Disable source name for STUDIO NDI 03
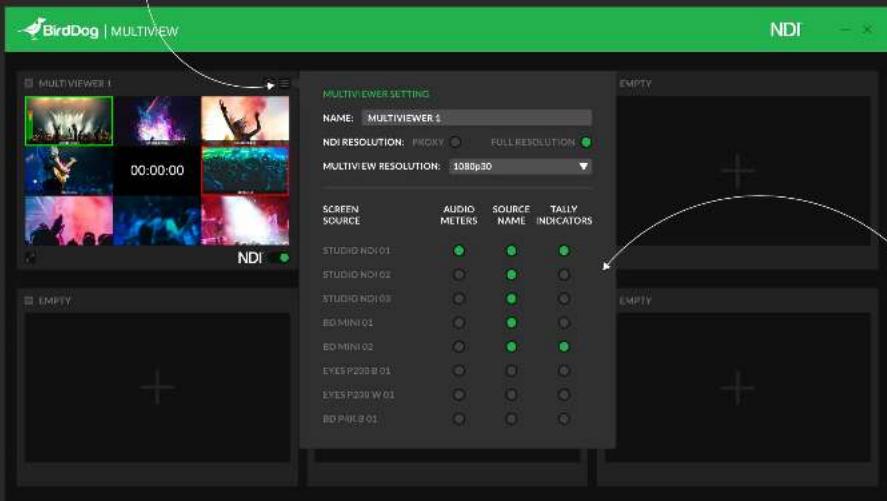 pos(511,299)
